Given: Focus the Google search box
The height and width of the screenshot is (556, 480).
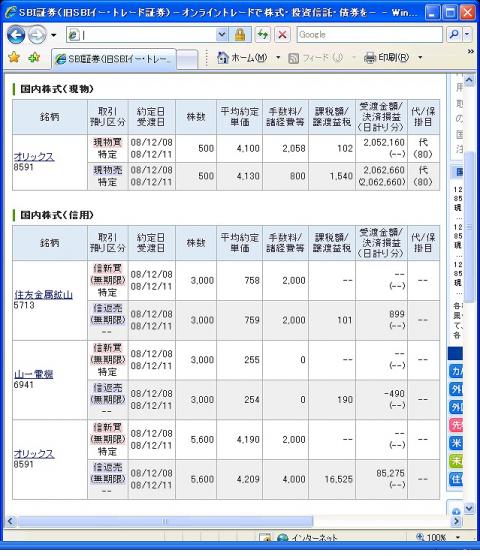Looking at the screenshot, I should click(x=369, y=35).
